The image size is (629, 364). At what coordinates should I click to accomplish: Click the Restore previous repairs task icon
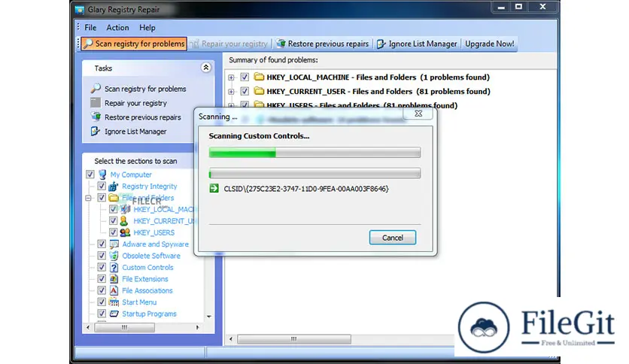click(96, 117)
